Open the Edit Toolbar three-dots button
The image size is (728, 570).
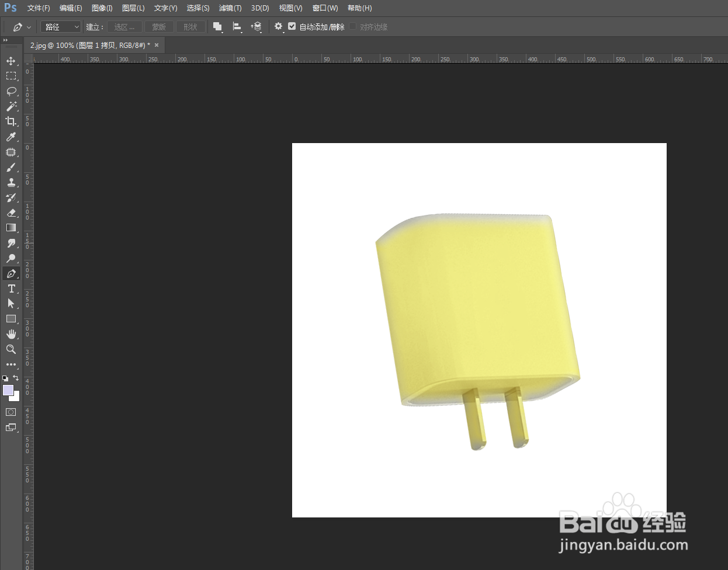pyautogui.click(x=11, y=364)
